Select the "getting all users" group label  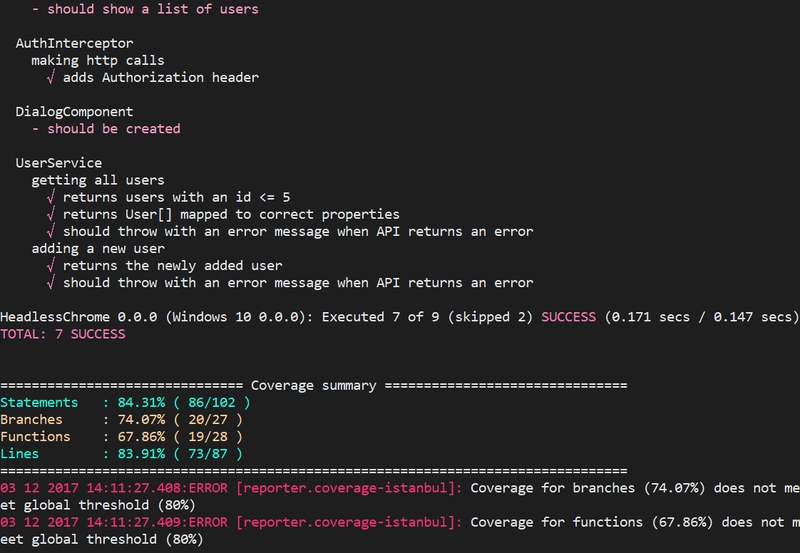pyautogui.click(x=98, y=180)
